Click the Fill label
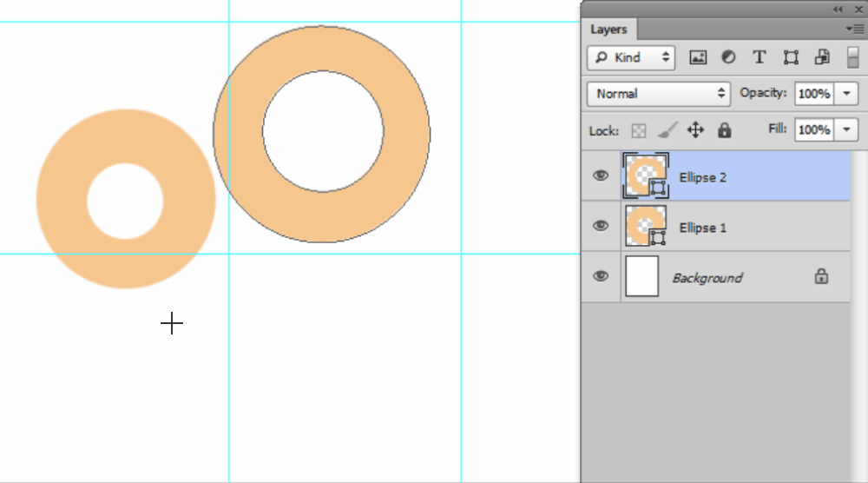 click(x=777, y=129)
